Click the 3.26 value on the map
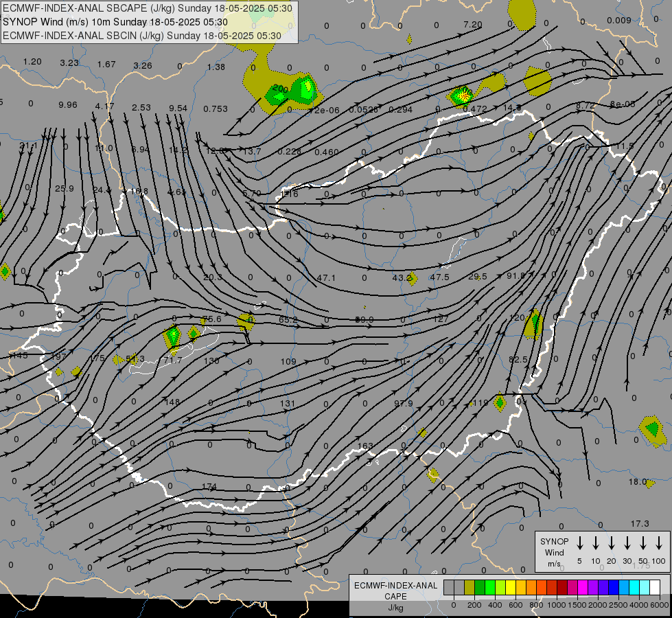 pos(143,65)
